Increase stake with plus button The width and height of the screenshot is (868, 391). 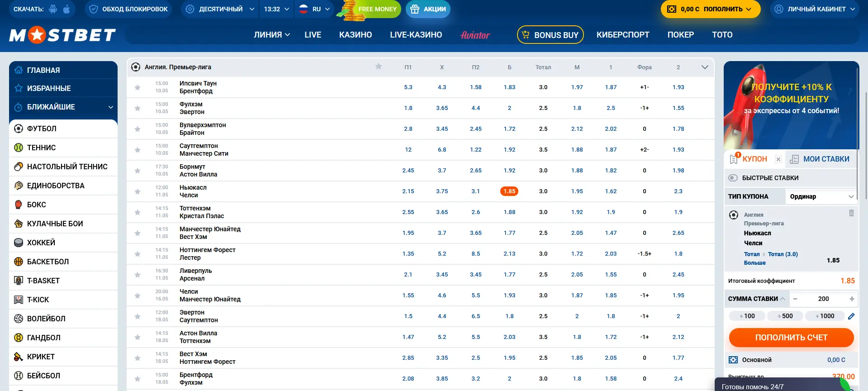pyautogui.click(x=852, y=299)
